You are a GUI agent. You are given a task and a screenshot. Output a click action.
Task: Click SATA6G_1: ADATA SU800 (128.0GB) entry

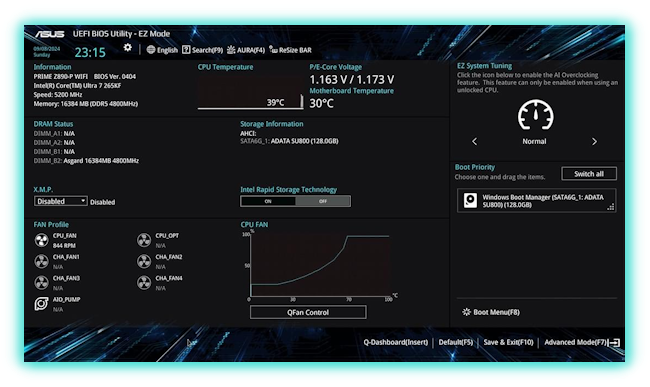289,141
